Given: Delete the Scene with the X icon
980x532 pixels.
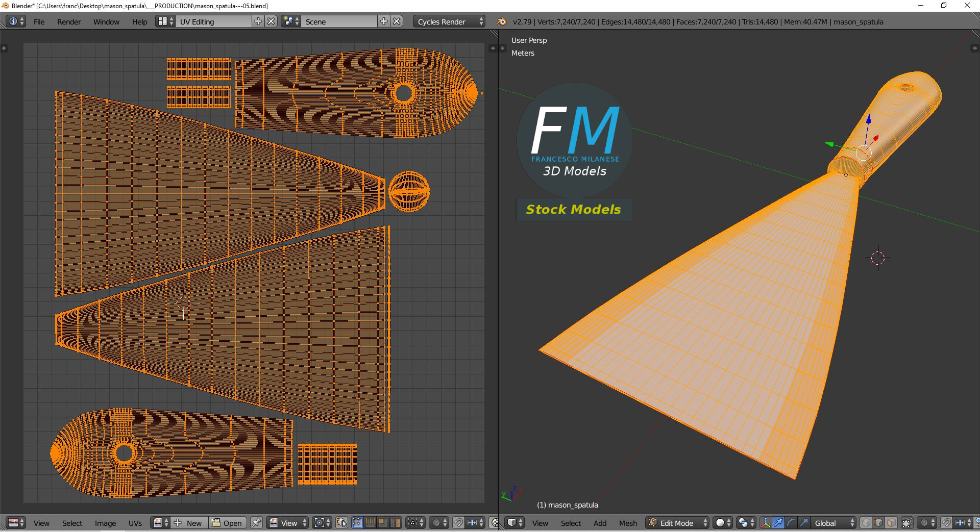Looking at the screenshot, I should pyautogui.click(x=397, y=21).
